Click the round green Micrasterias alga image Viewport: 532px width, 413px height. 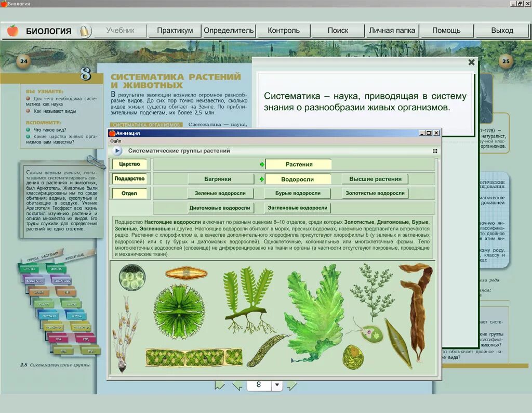tap(179, 312)
